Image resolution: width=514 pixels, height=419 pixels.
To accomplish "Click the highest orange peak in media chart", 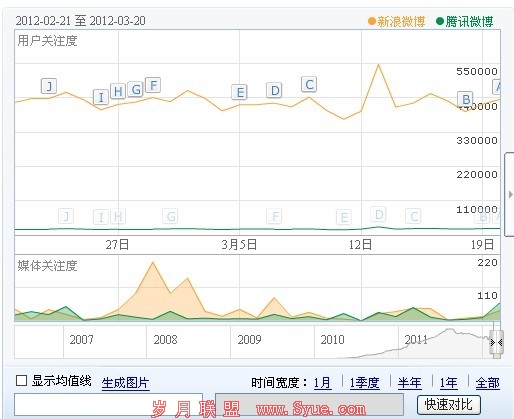I will tap(153, 263).
